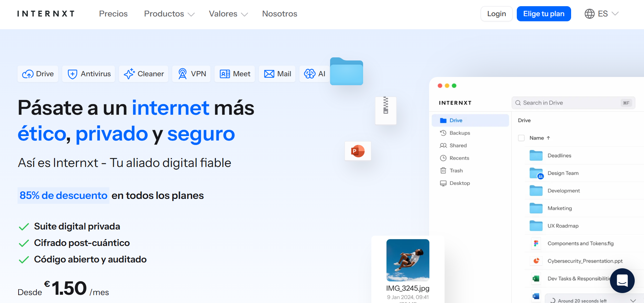Click the globe language icon
644x303 pixels.
coord(590,14)
